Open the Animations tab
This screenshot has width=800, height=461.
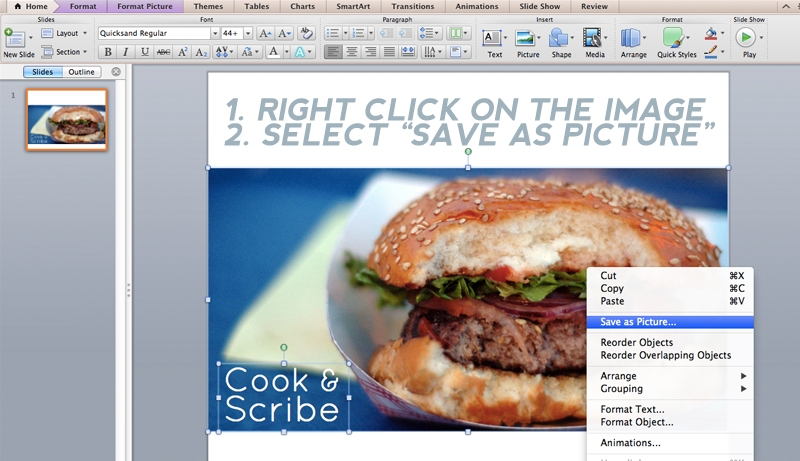coord(477,6)
